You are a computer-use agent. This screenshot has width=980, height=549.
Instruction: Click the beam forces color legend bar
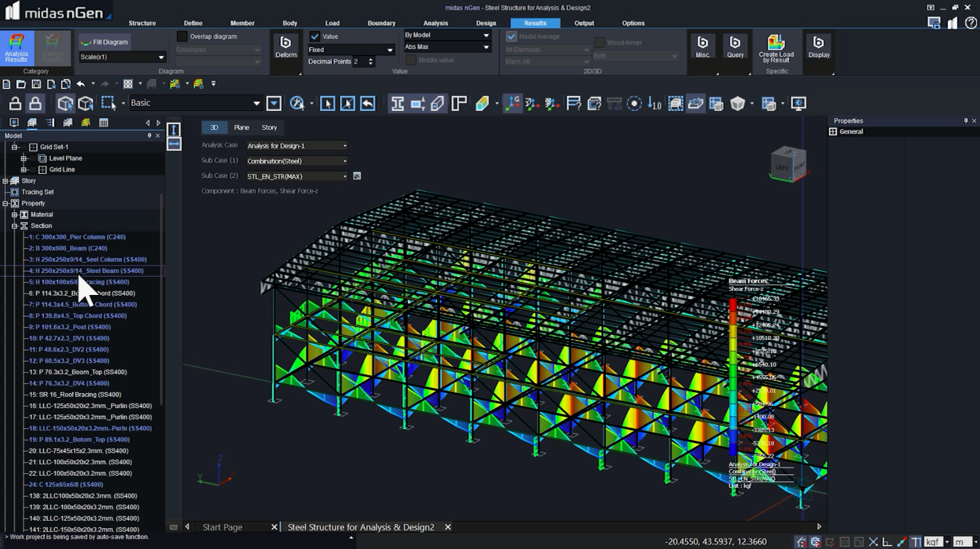pyautogui.click(x=733, y=377)
